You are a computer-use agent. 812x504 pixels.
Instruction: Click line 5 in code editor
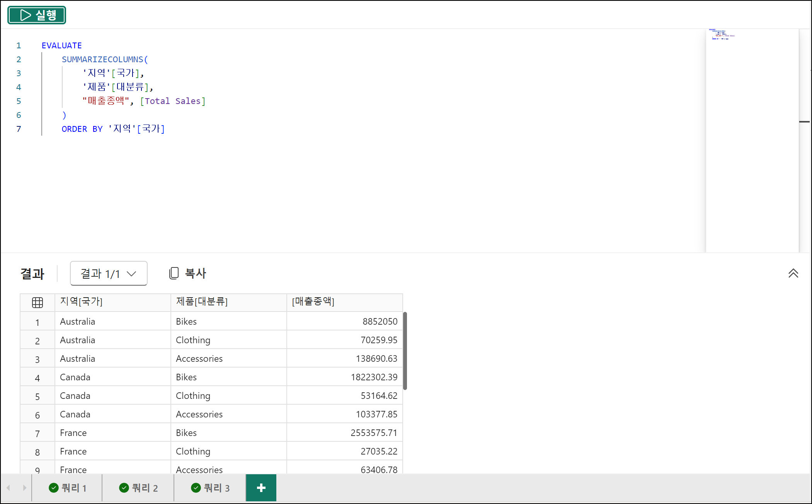(x=144, y=101)
